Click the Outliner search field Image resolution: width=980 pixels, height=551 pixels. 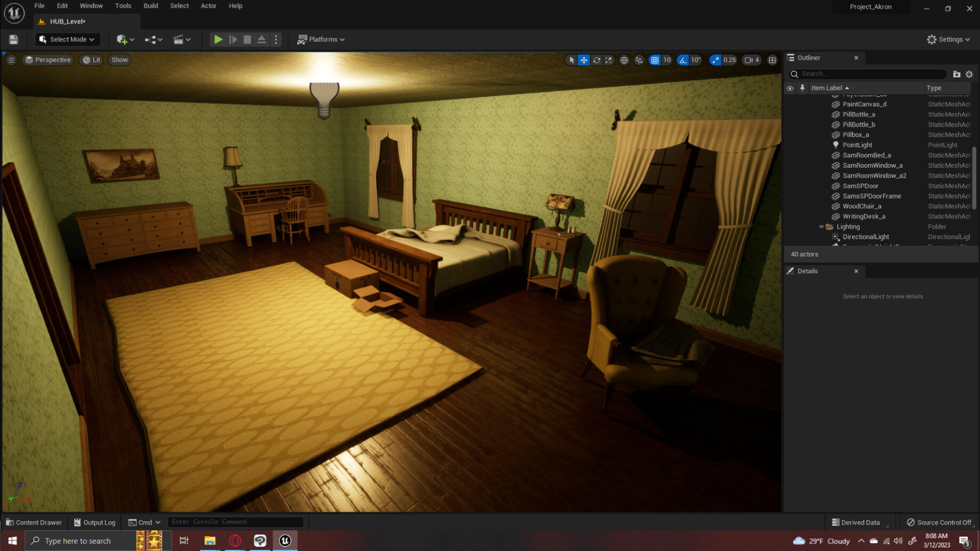point(871,74)
